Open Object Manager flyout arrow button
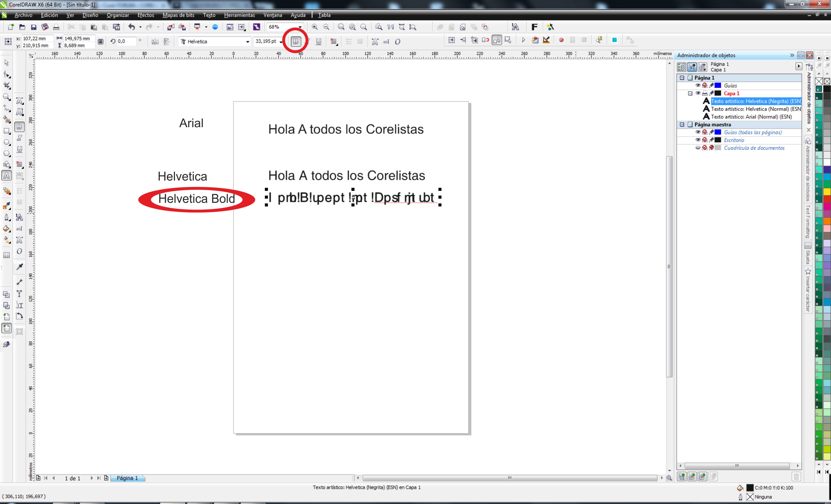This screenshot has height=504, width=831. pos(799,66)
